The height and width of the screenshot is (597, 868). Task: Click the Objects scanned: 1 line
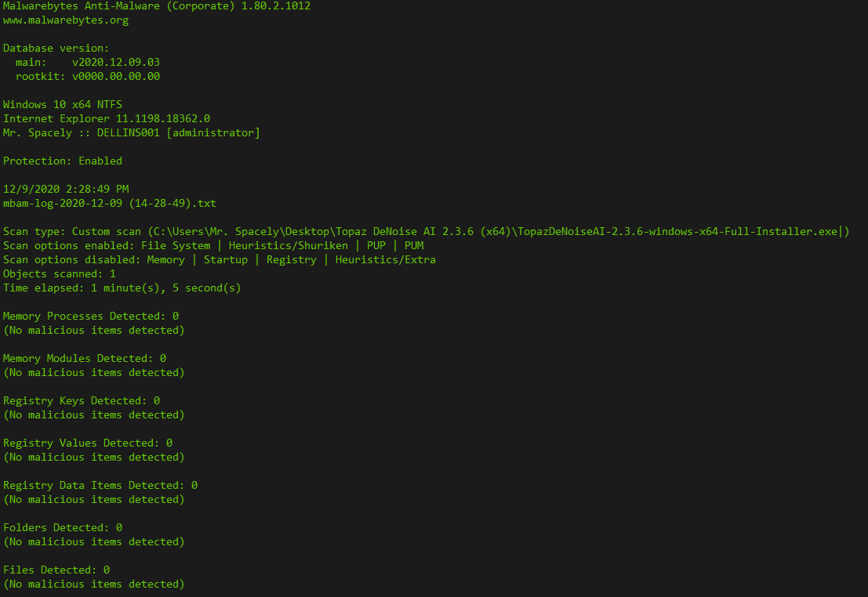[60, 274]
